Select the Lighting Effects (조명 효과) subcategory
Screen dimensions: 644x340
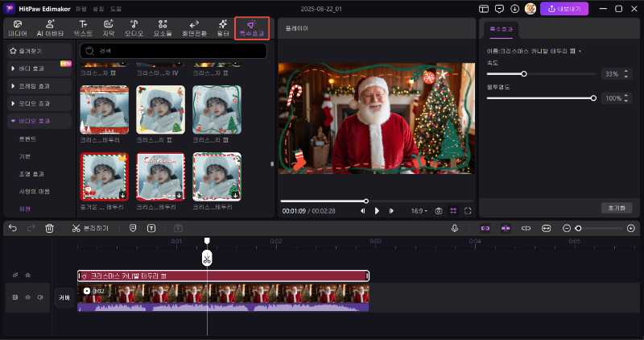pos(31,174)
